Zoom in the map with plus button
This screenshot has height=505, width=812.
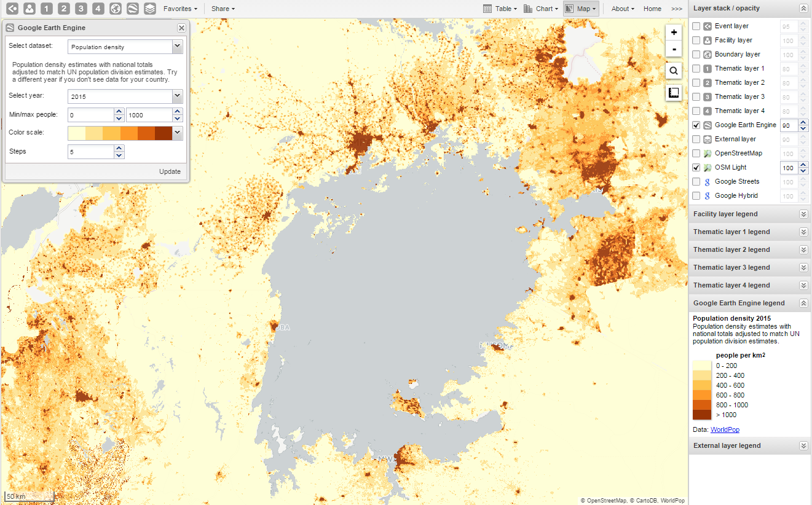(674, 33)
